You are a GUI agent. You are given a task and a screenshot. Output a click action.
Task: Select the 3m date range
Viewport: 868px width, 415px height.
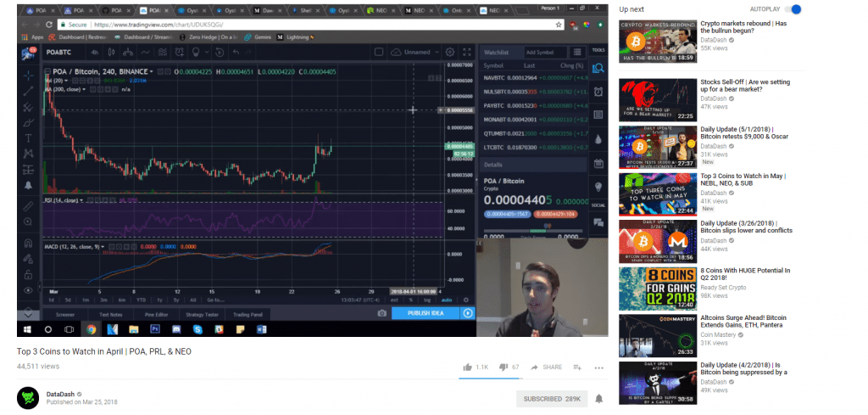(x=103, y=300)
